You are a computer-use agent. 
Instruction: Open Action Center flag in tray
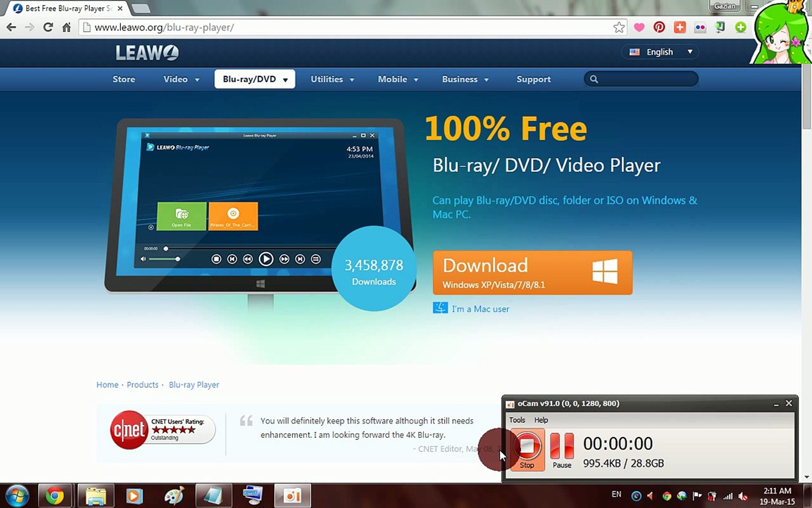tap(697, 496)
